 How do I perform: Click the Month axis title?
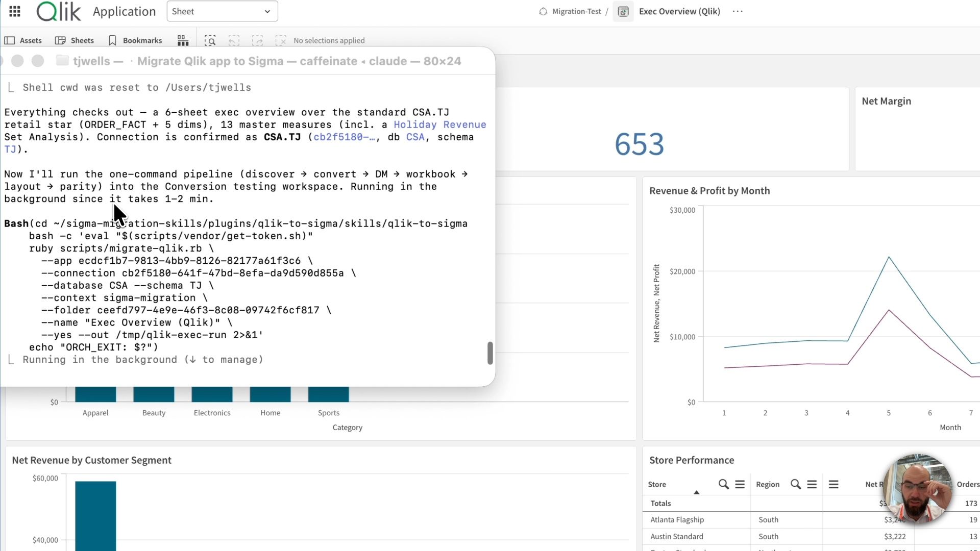[x=950, y=428]
